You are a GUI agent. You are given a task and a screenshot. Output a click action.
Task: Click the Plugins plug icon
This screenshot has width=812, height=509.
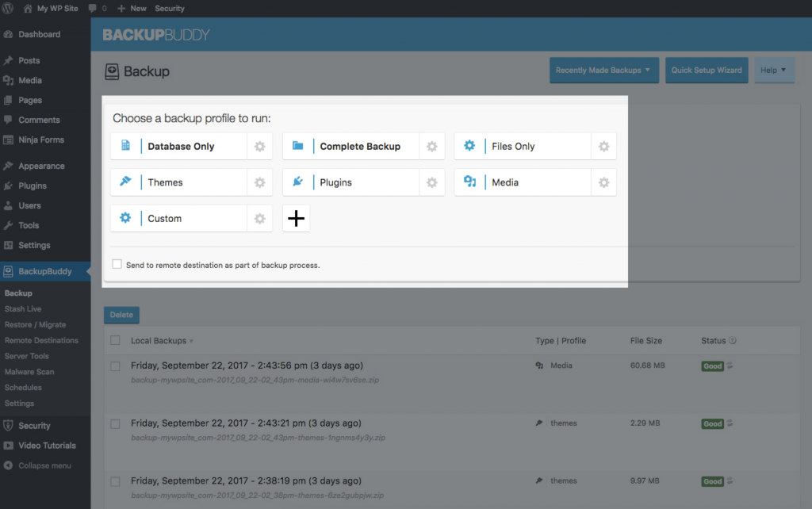tap(298, 182)
